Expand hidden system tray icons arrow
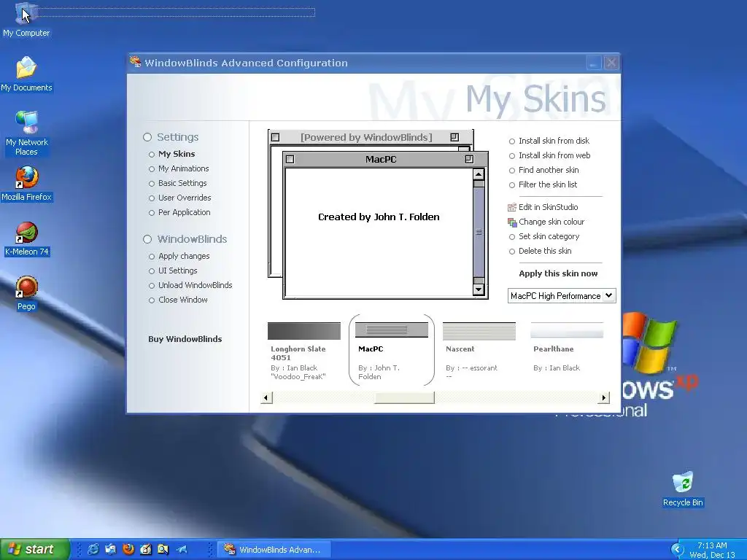The height and width of the screenshot is (560, 747). [676, 550]
